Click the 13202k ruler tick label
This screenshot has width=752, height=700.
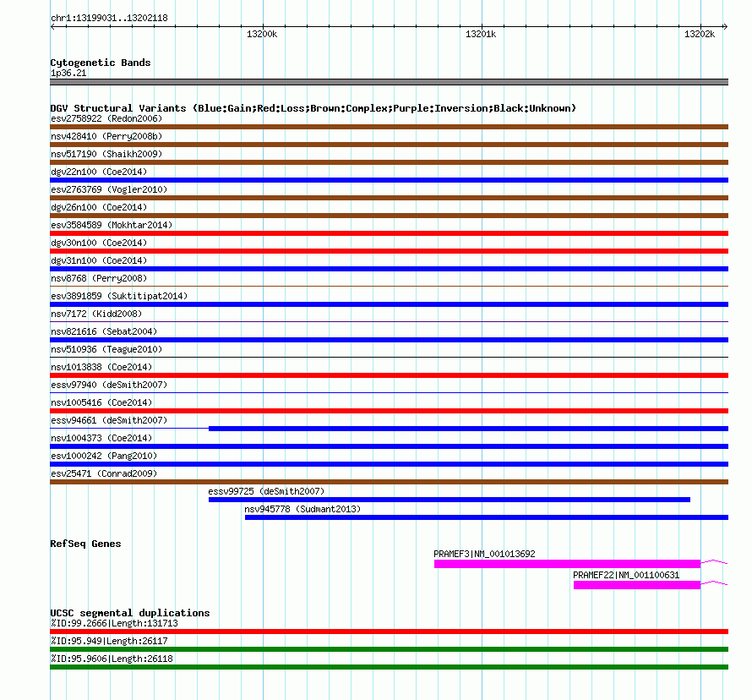700,34
